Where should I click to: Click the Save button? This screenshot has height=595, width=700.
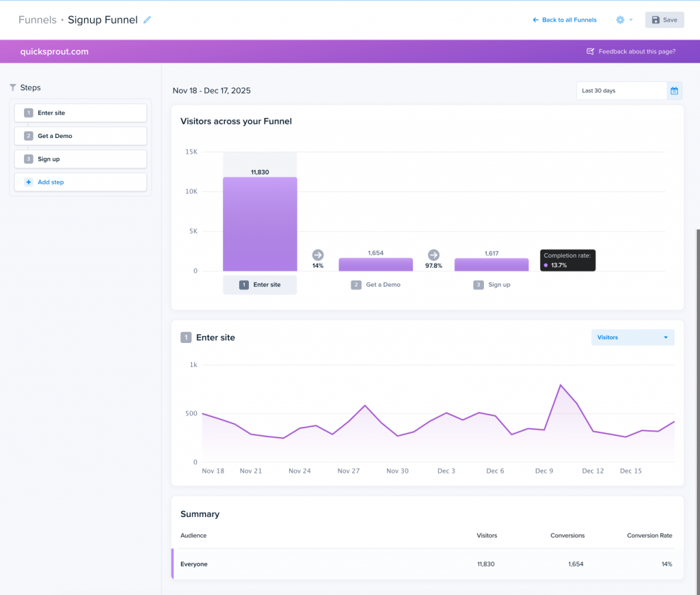664,20
